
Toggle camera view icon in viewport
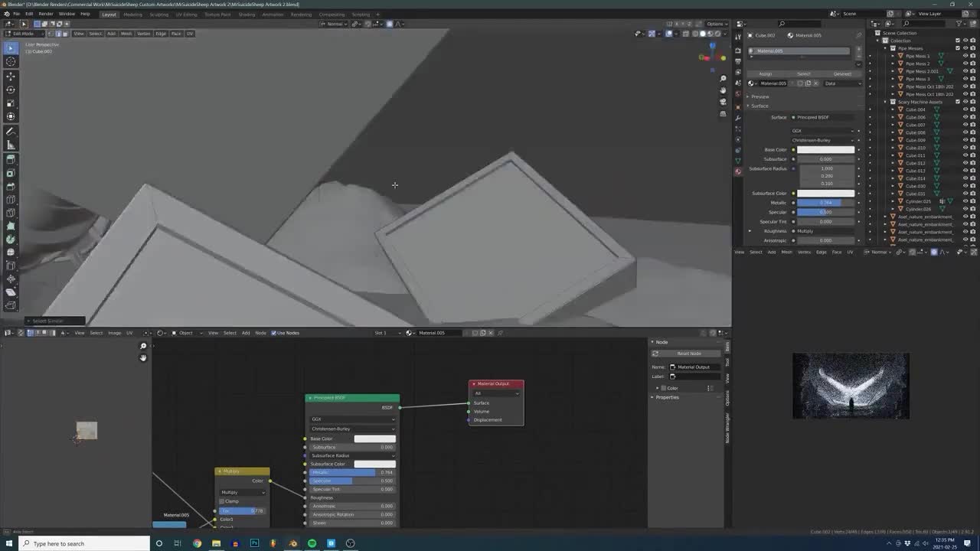coord(723,102)
